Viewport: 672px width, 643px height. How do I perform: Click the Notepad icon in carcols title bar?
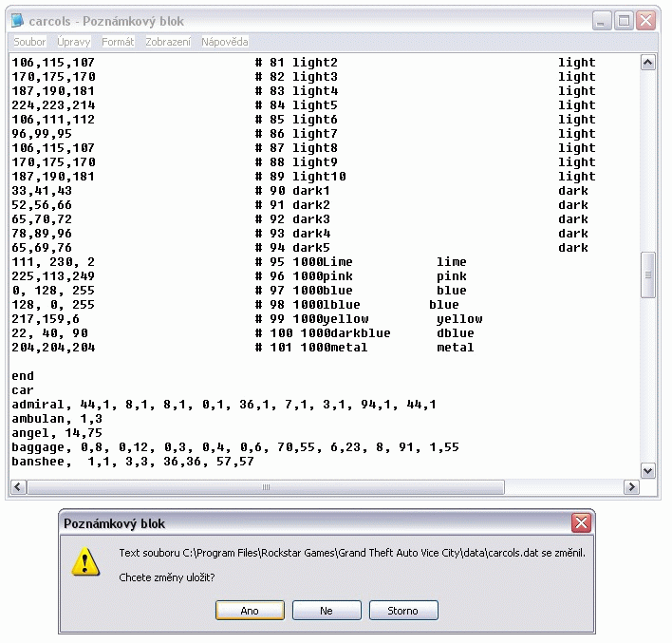point(18,20)
